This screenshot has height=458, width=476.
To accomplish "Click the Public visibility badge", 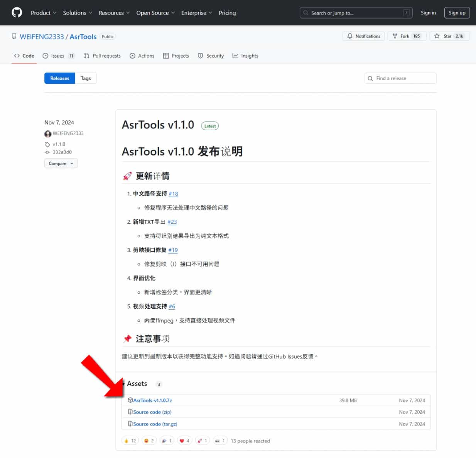I will coord(108,37).
